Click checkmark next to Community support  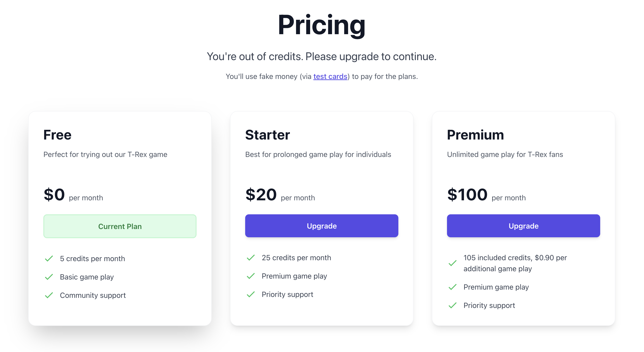click(x=49, y=295)
